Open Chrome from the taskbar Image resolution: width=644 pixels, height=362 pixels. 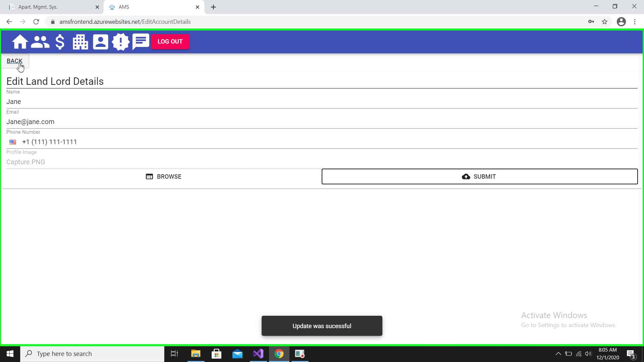pos(279,354)
